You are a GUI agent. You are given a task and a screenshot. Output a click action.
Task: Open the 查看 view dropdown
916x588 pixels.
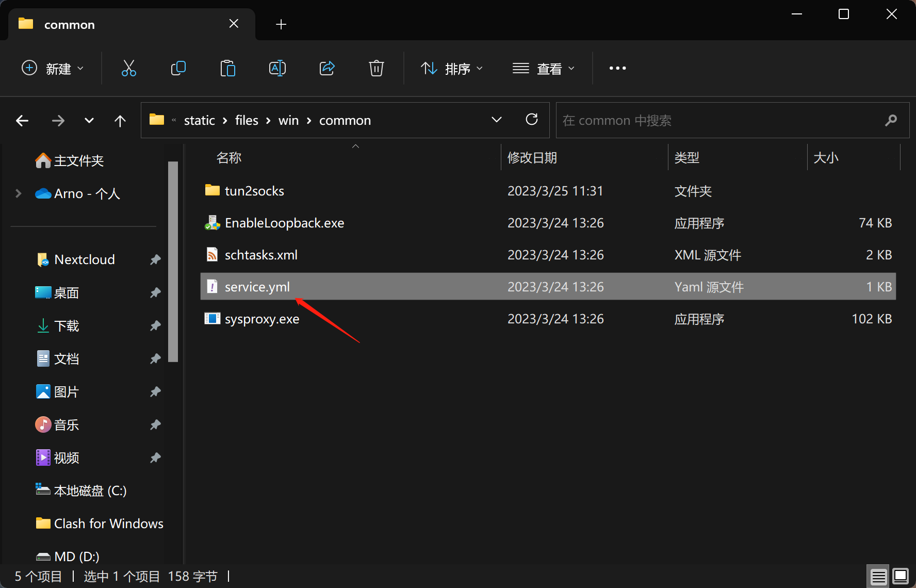pos(544,68)
